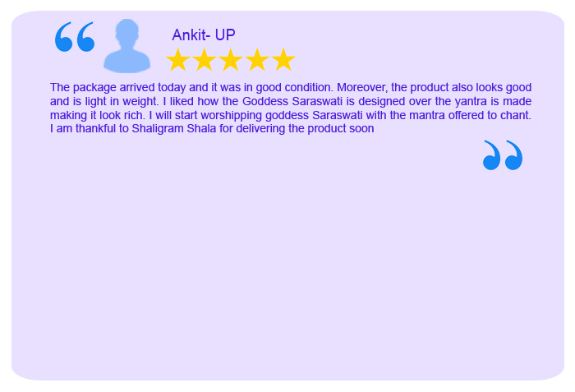This screenshot has height=392, width=575.
Task: Click the reviewer name "Ankit- UP"
Action: pos(204,35)
